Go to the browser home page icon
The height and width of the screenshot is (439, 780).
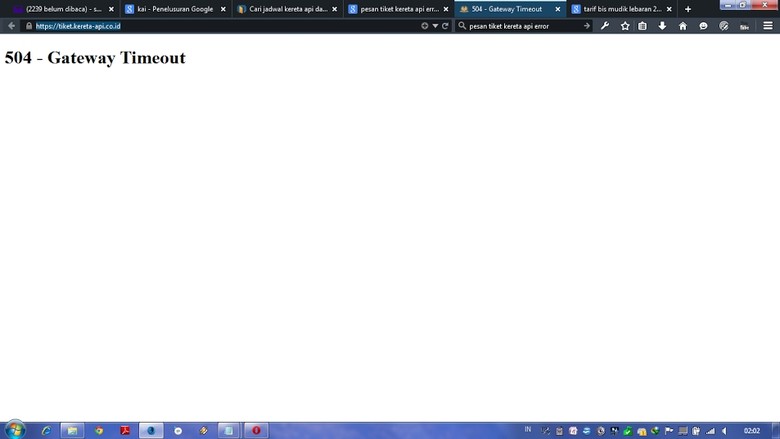(683, 26)
